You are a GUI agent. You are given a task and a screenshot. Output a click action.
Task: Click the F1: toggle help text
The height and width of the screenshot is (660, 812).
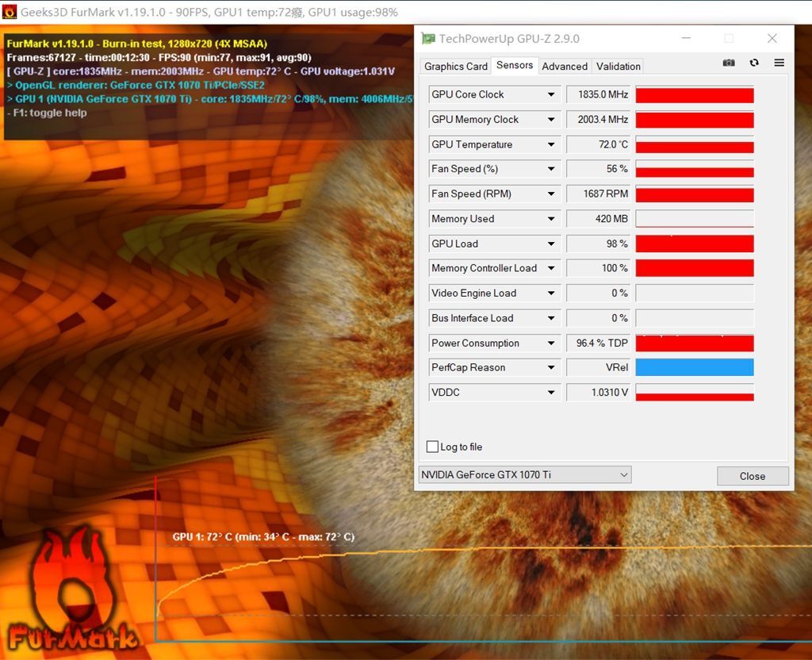click(x=47, y=113)
